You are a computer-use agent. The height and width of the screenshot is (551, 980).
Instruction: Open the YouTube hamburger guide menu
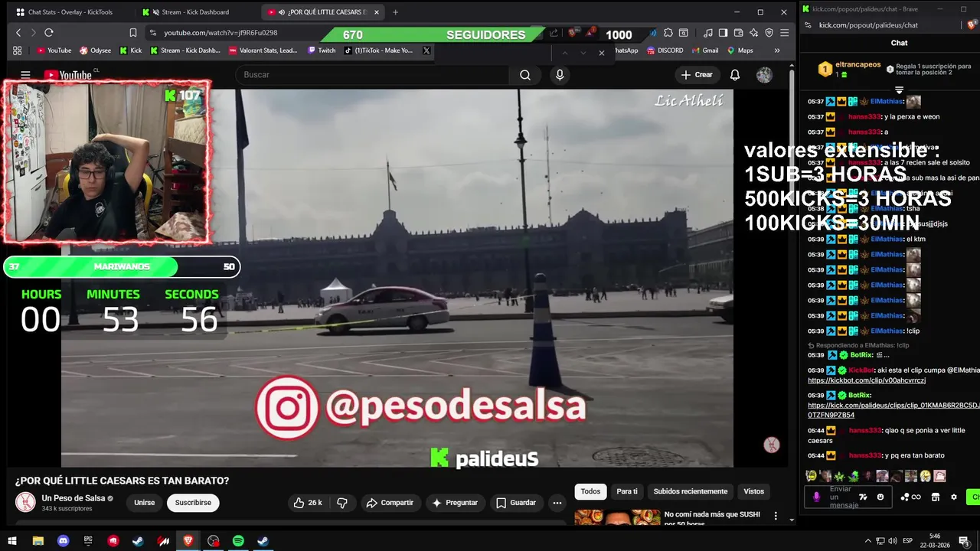tap(25, 75)
